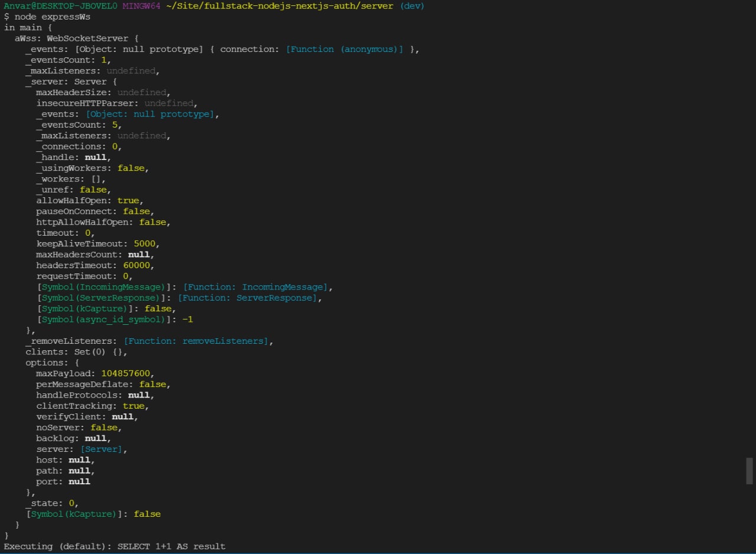Screen dimensions: 756x554
Task: Click the 'port: null' line
Action: tap(63, 481)
